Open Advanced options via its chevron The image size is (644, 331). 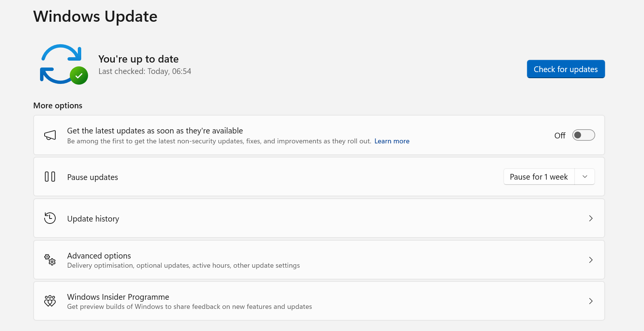[591, 260]
